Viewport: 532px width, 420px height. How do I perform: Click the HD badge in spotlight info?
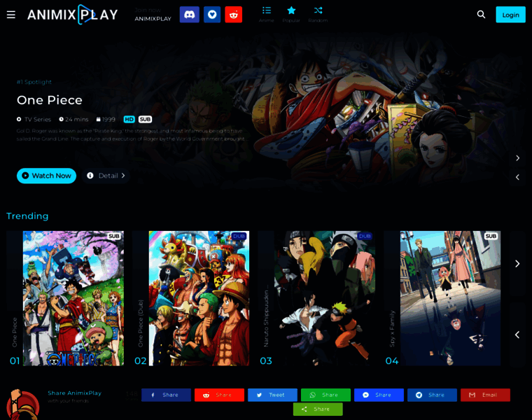(129, 120)
